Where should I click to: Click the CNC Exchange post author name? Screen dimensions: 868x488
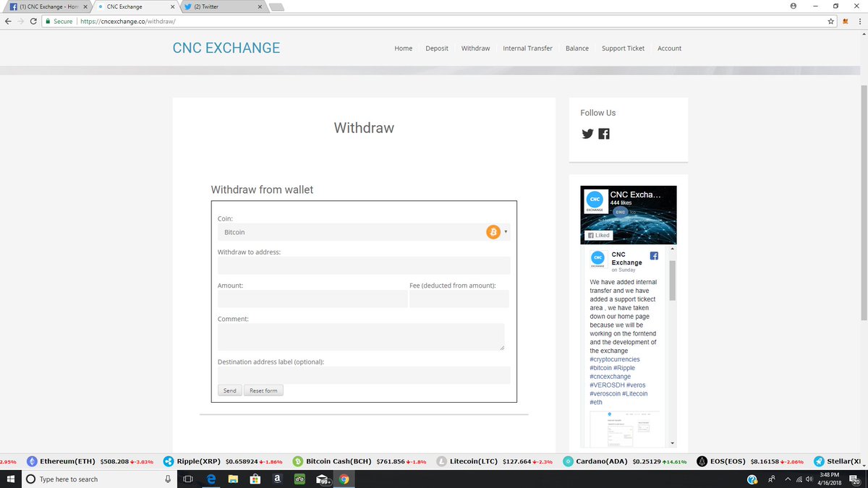pyautogui.click(x=626, y=258)
